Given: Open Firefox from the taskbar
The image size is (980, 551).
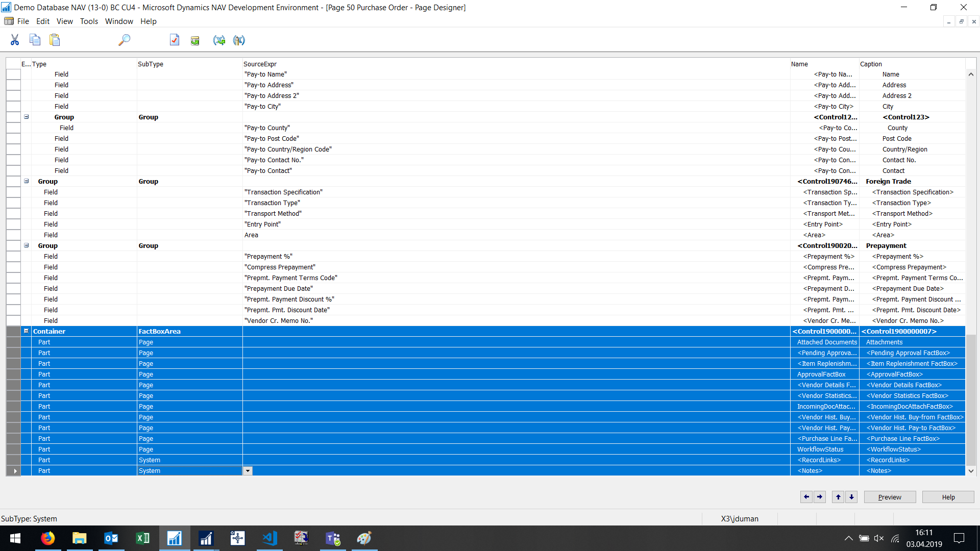Looking at the screenshot, I should pos(48,538).
